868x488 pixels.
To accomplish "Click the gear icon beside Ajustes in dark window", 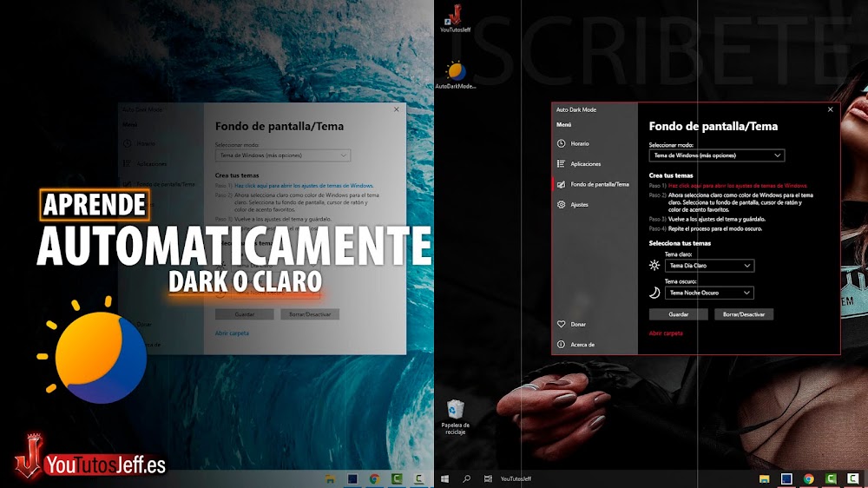I will (x=561, y=204).
